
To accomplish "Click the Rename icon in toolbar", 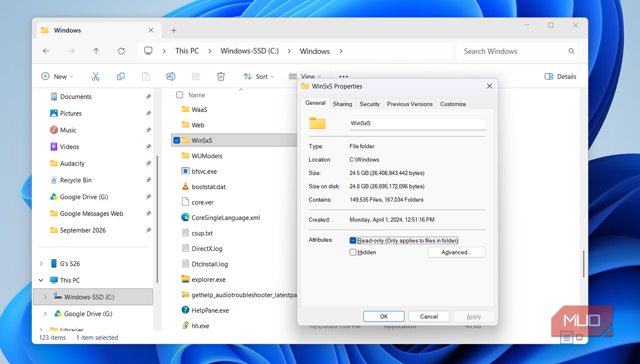I will [170, 76].
